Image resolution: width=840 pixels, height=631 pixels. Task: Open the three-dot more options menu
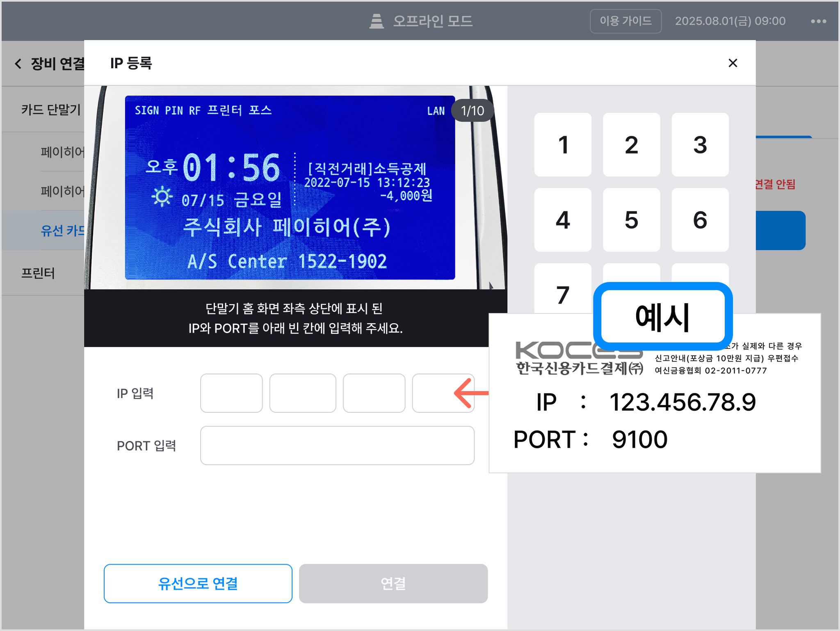[x=818, y=21]
